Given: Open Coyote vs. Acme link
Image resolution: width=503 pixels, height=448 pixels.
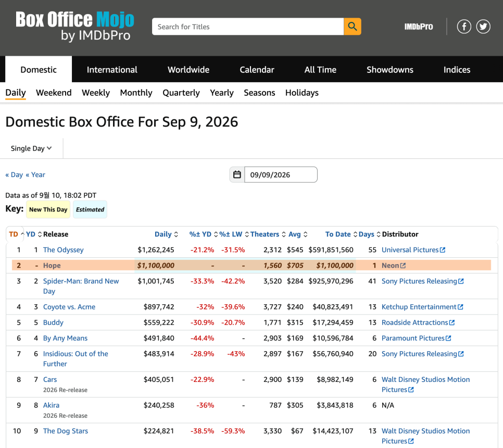Looking at the screenshot, I should coord(69,307).
